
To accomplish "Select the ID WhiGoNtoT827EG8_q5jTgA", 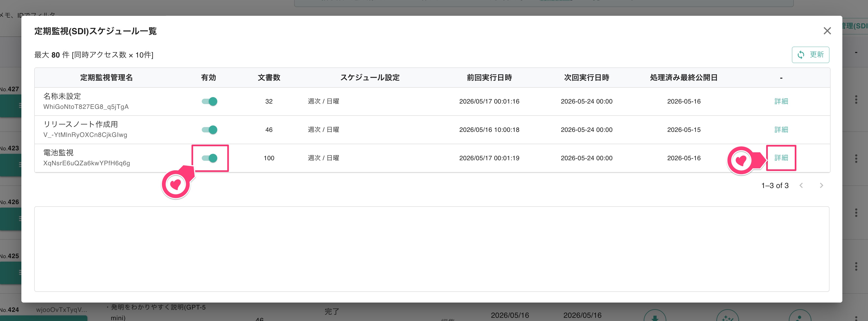I will point(86,107).
